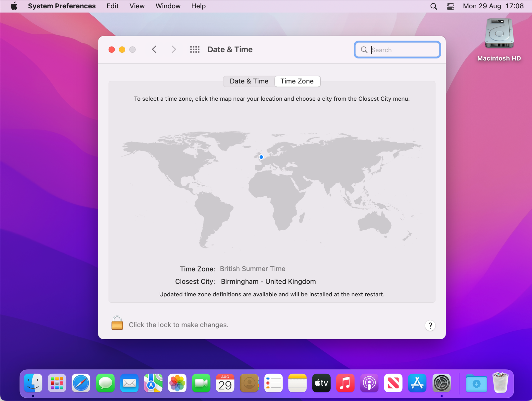Open Contacts from the Dock
Image resolution: width=532 pixels, height=401 pixels.
point(249,383)
